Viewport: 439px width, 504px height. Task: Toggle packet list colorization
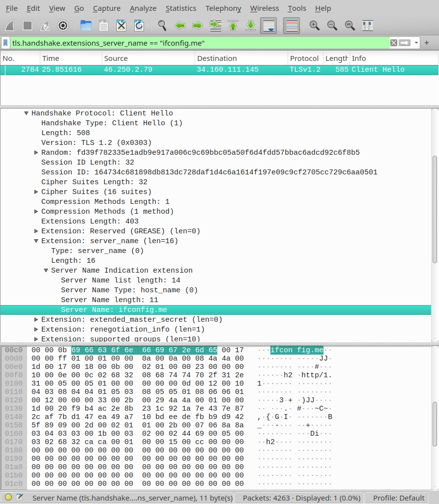click(x=292, y=26)
